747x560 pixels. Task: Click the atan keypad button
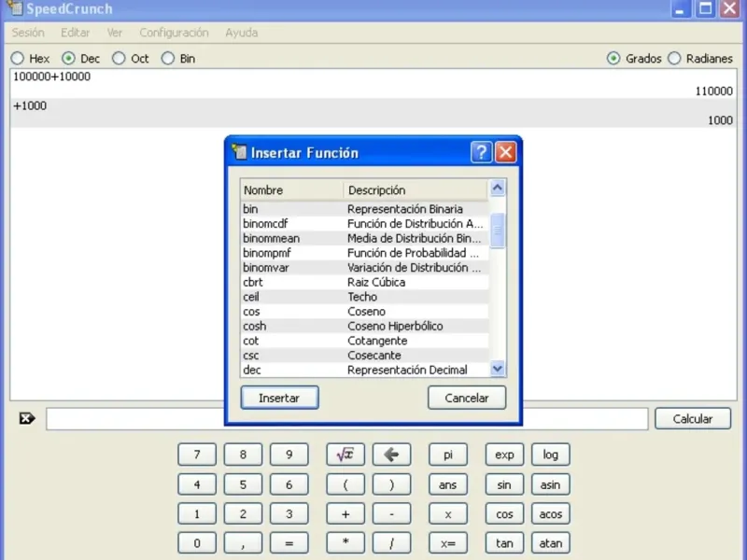click(551, 543)
